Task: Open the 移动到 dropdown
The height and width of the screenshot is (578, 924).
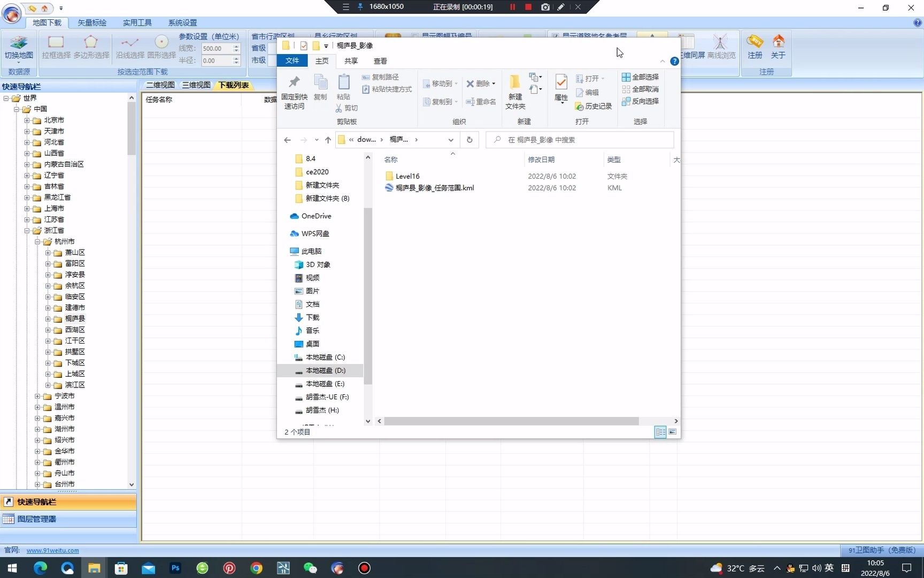Action: click(441, 83)
